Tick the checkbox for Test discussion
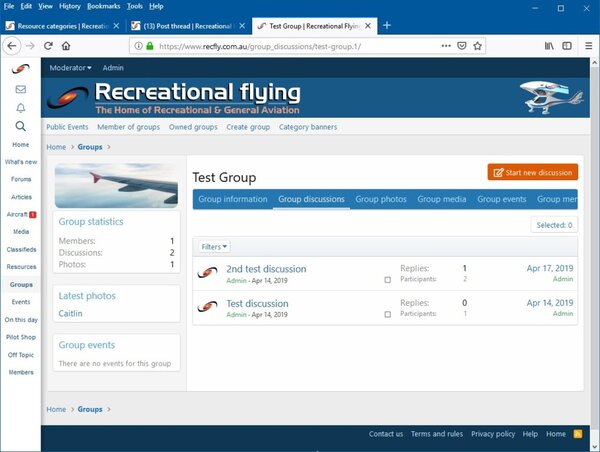 pyautogui.click(x=388, y=314)
